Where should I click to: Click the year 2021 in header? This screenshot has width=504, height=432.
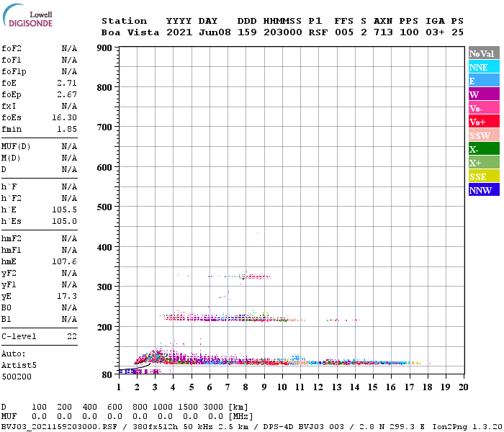[x=179, y=32]
